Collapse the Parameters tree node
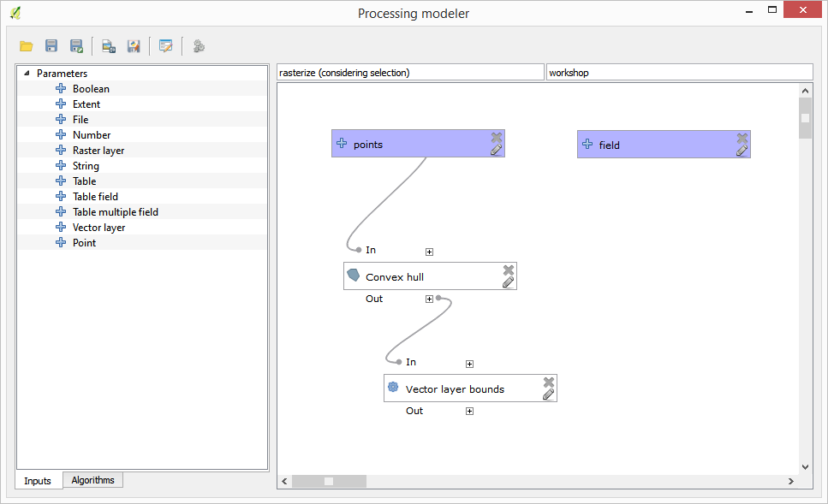The image size is (828, 504). 27,74
